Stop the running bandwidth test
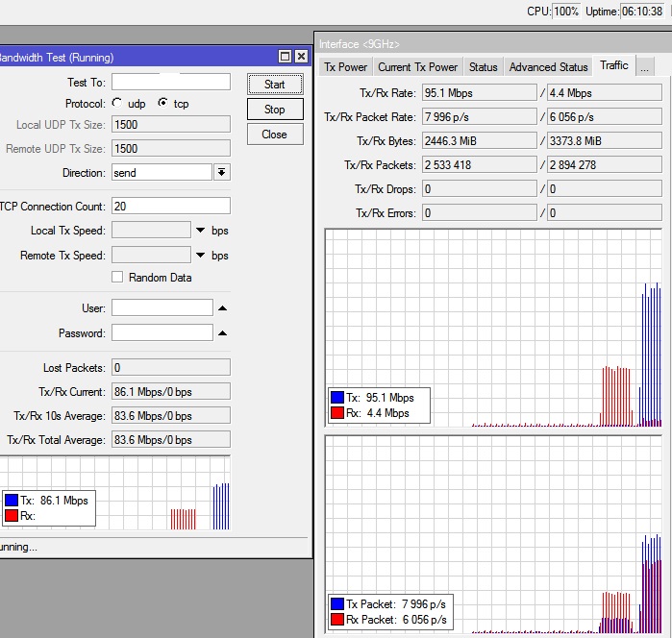The width and height of the screenshot is (672, 638). tap(275, 110)
